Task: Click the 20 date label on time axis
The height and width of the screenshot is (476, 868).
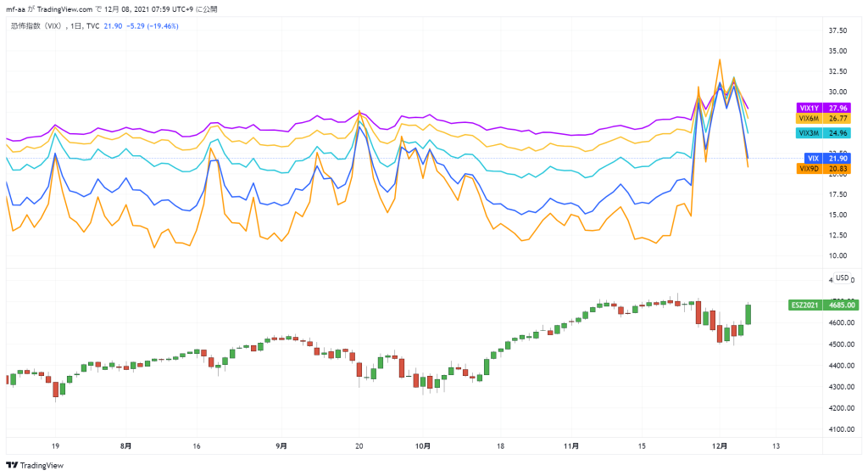Action: click(x=359, y=446)
